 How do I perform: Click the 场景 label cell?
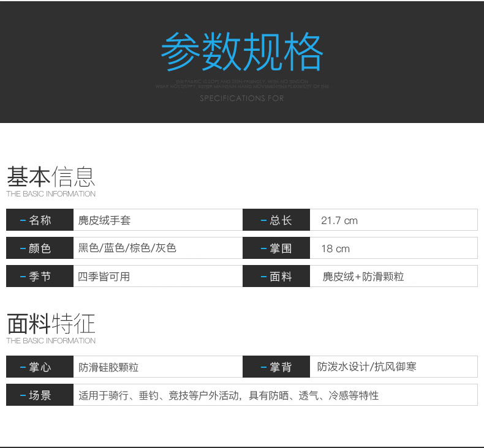tap(40, 395)
